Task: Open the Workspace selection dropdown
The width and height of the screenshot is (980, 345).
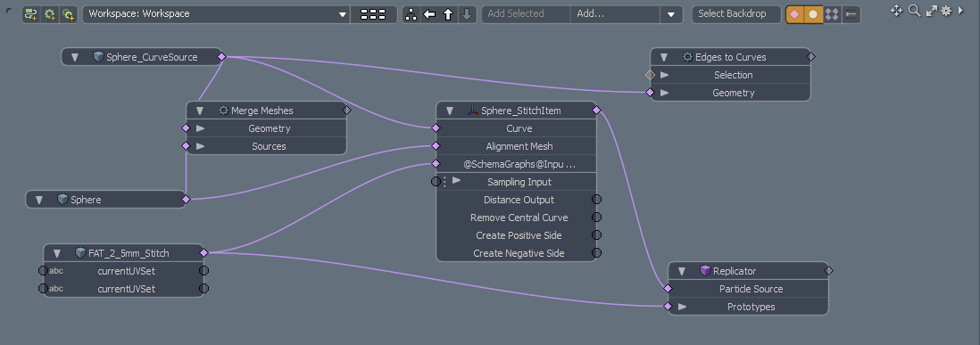Action: point(216,13)
